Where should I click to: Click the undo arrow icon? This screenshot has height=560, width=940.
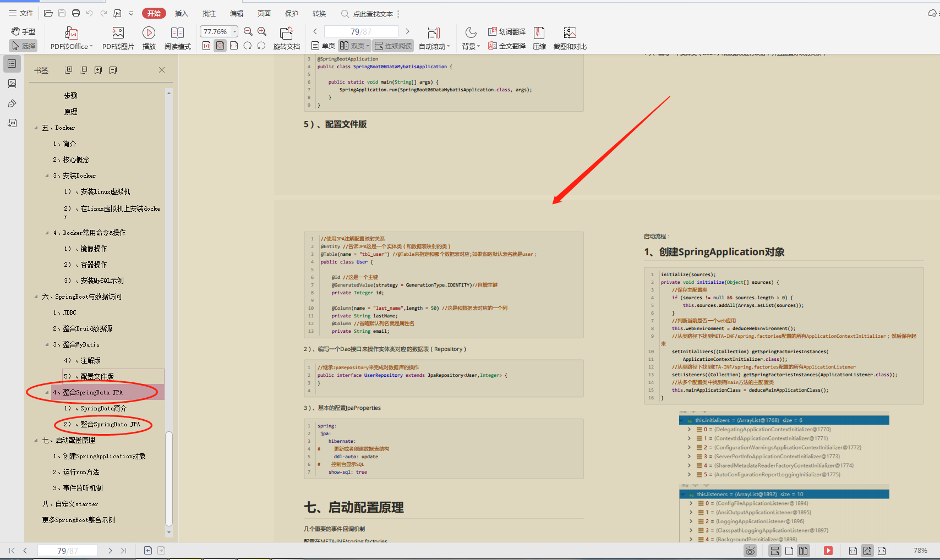click(90, 13)
